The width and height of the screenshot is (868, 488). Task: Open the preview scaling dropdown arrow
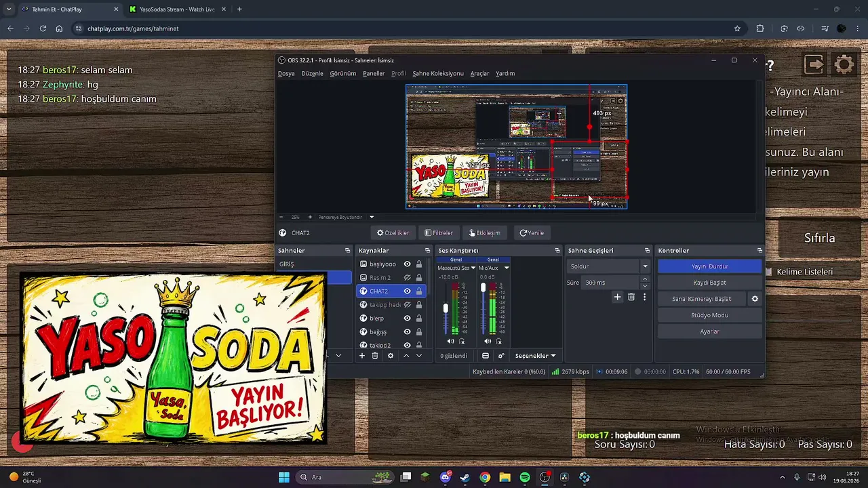coord(372,217)
